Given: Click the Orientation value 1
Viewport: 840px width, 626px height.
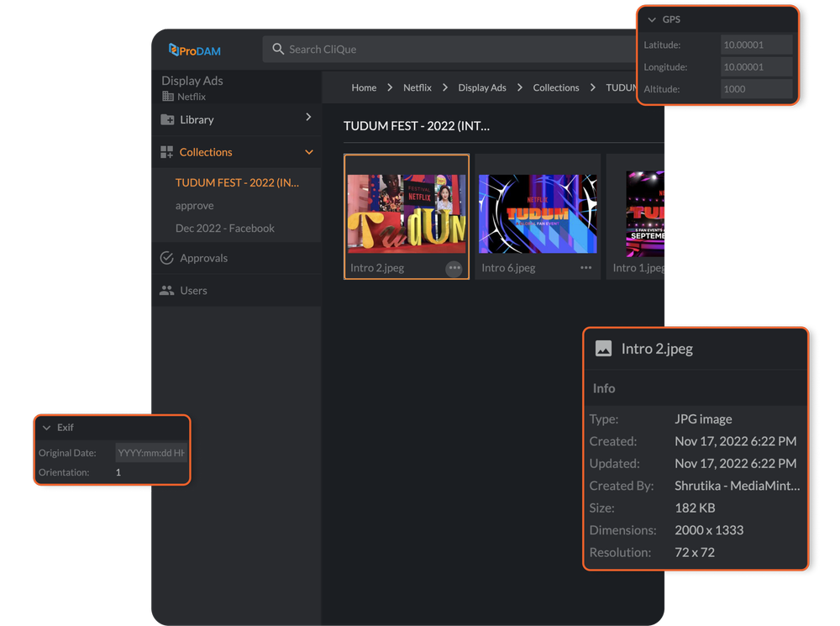Looking at the screenshot, I should (x=118, y=472).
